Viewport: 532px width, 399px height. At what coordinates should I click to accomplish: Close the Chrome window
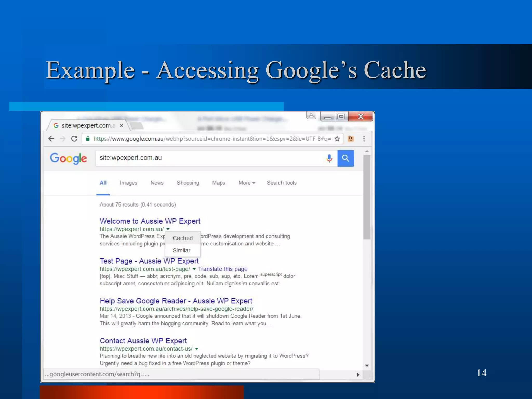(361, 116)
